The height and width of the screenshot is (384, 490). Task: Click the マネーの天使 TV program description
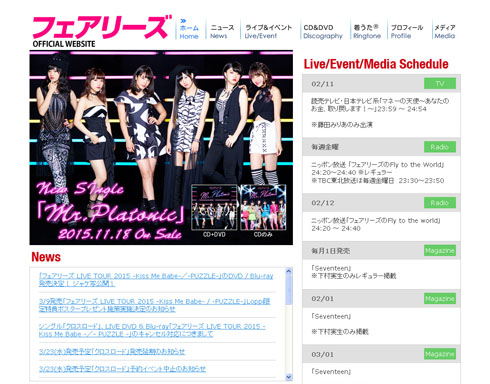click(380, 105)
